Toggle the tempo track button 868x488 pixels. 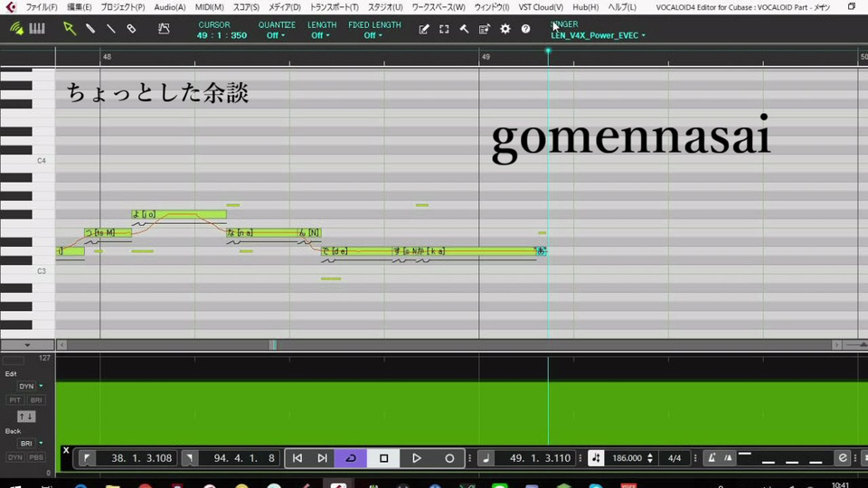[x=596, y=458]
